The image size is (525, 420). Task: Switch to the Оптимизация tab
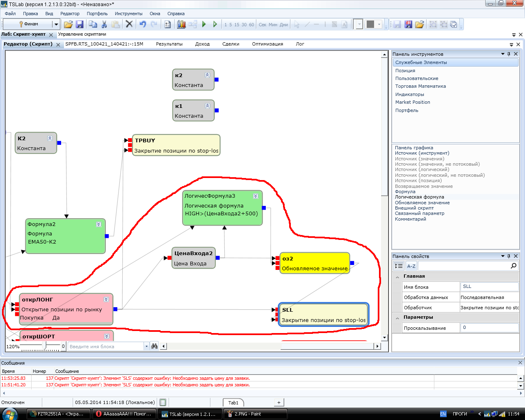tap(267, 44)
